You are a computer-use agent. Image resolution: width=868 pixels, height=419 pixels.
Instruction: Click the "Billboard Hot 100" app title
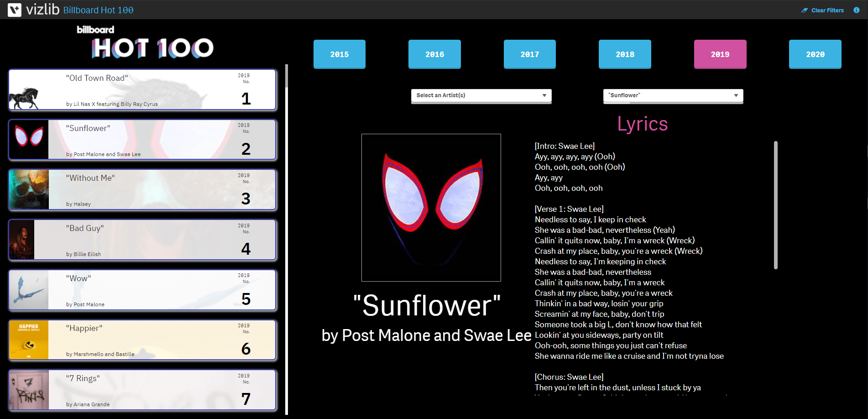(99, 10)
